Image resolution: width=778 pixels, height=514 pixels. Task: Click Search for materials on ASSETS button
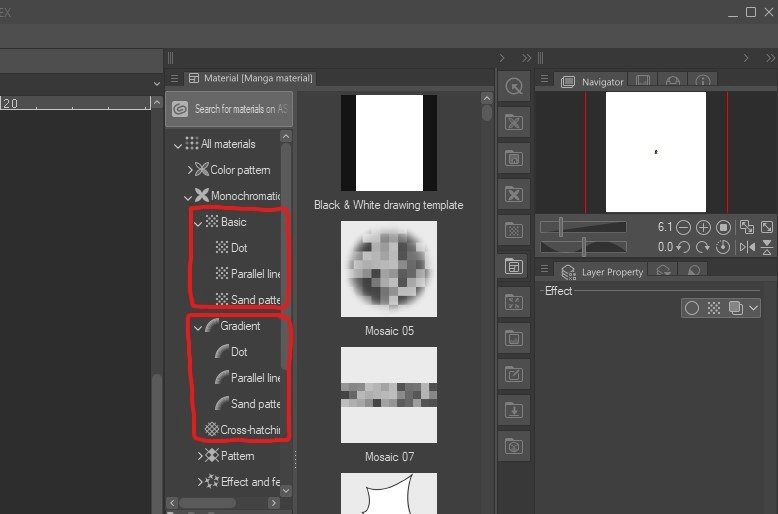click(229, 109)
